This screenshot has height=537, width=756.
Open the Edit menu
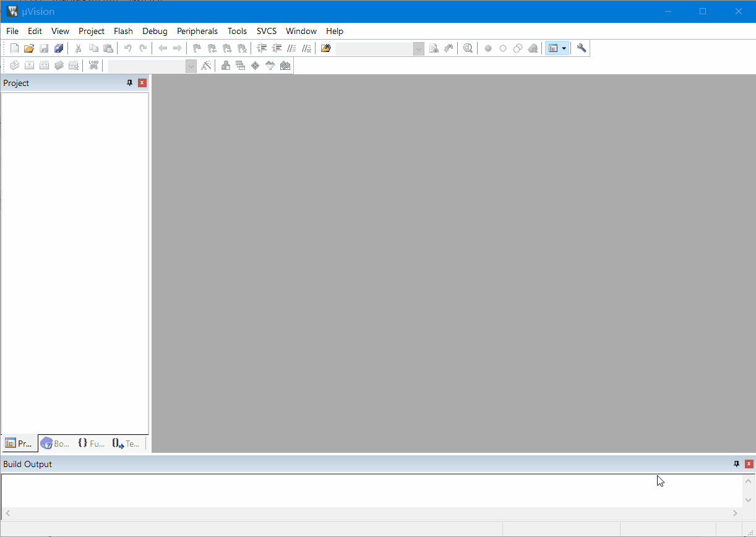click(x=35, y=31)
